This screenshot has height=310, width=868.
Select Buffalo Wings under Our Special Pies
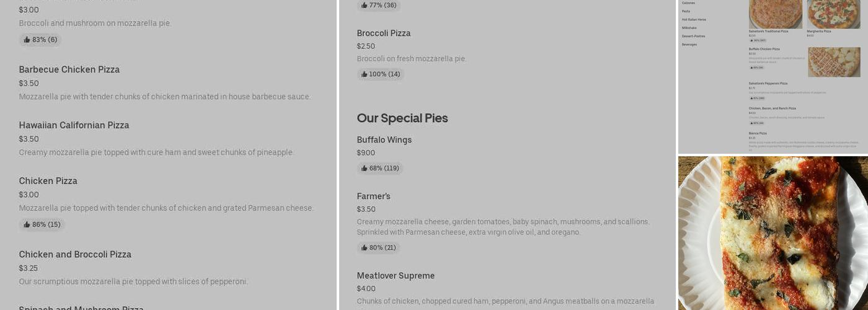tap(384, 140)
